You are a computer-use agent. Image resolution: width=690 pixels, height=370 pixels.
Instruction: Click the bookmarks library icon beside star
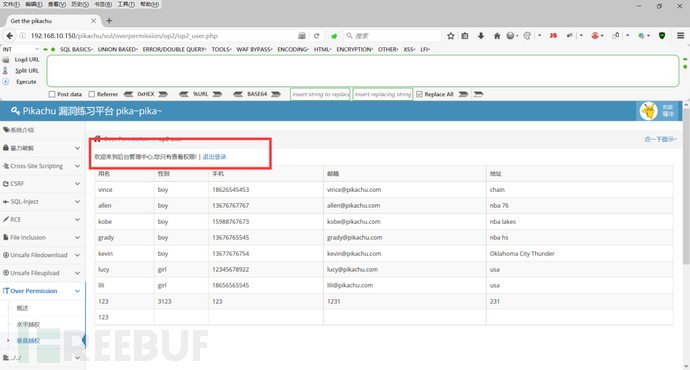coord(465,36)
